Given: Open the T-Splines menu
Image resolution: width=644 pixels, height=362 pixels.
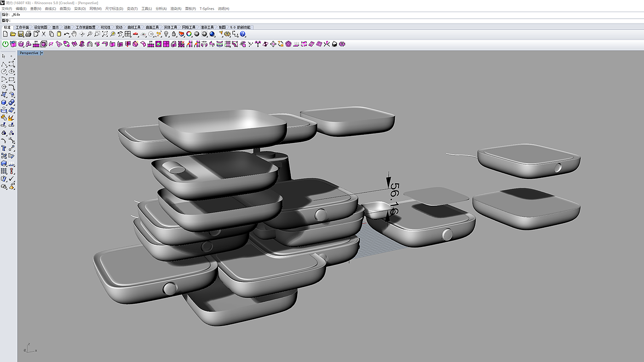Looking at the screenshot, I should 207,9.
